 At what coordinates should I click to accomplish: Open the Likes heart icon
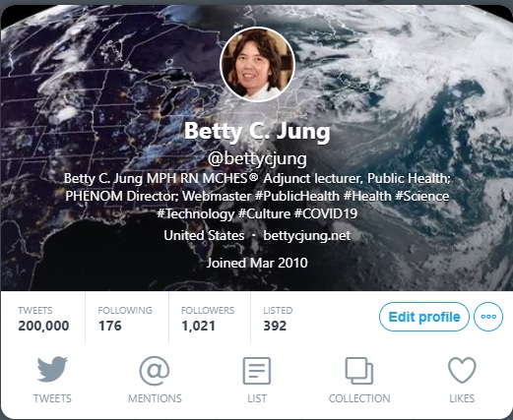[x=462, y=370]
